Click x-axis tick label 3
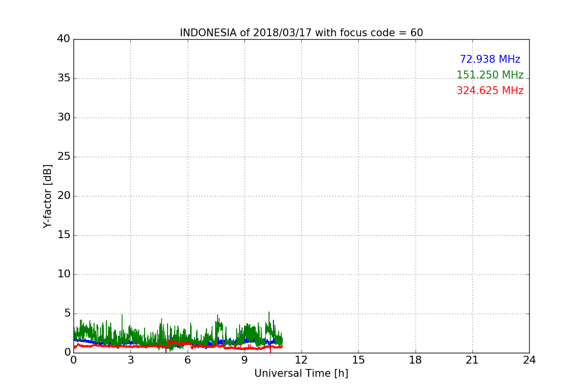 [x=130, y=360]
